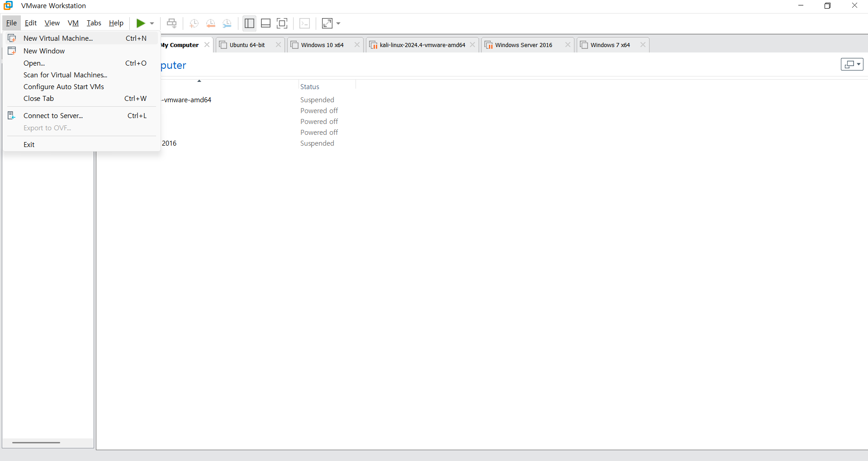Click the Revert to Snapshot toolbar icon
The width and height of the screenshot is (868, 461).
click(x=211, y=24)
